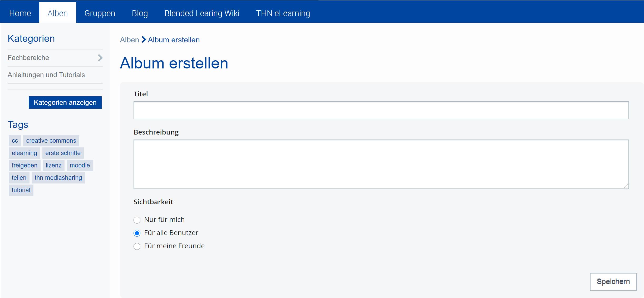Click the 'Kategorien anzeigen' button
644x298 pixels.
tap(65, 102)
